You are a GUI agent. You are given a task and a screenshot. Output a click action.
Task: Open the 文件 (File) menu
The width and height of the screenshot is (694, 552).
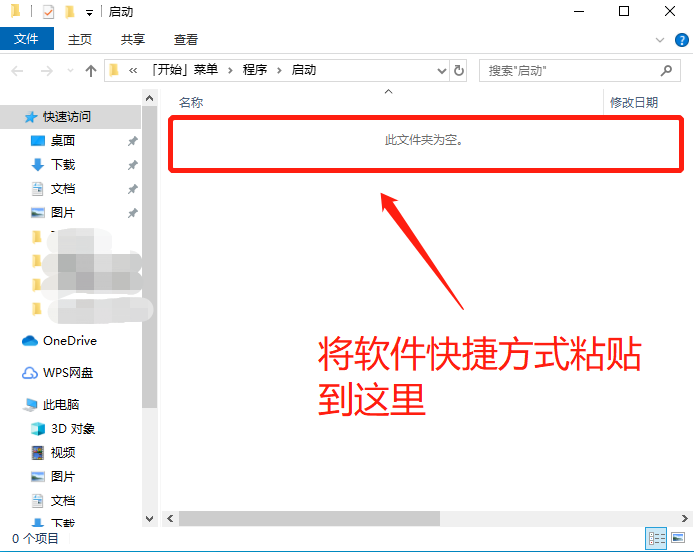point(26,39)
